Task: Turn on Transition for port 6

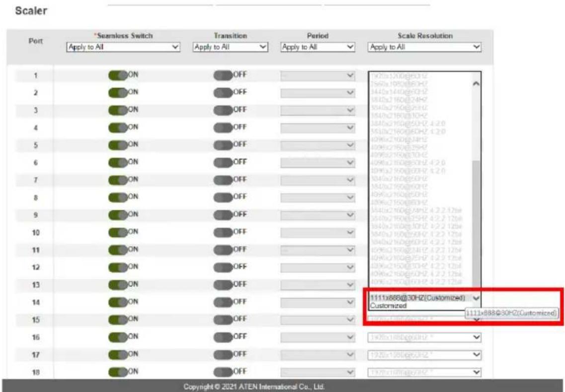Action: pos(223,162)
